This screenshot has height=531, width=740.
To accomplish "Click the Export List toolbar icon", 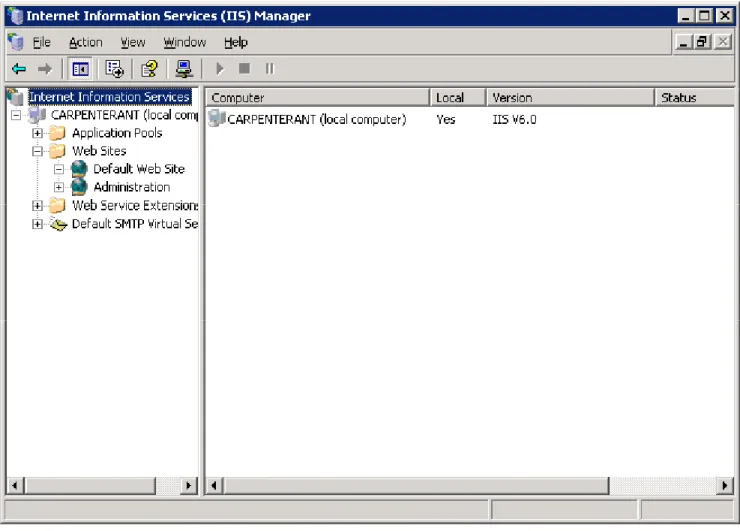I will point(114,69).
